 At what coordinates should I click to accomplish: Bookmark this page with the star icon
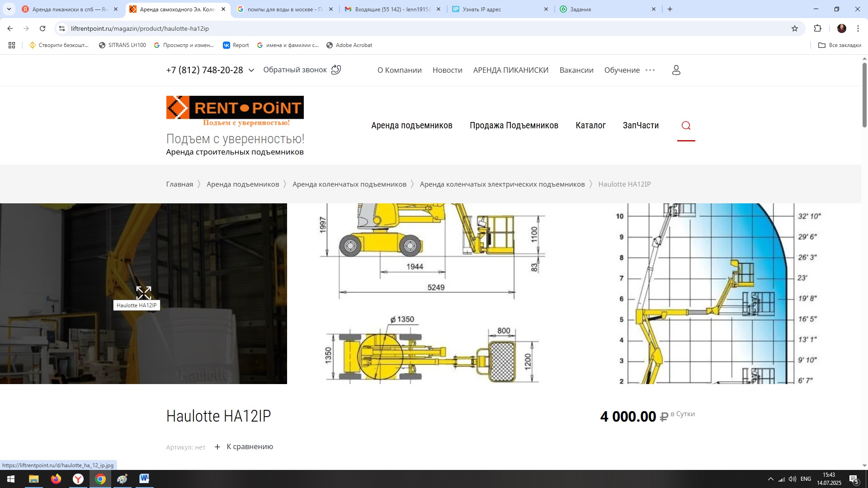click(795, 28)
